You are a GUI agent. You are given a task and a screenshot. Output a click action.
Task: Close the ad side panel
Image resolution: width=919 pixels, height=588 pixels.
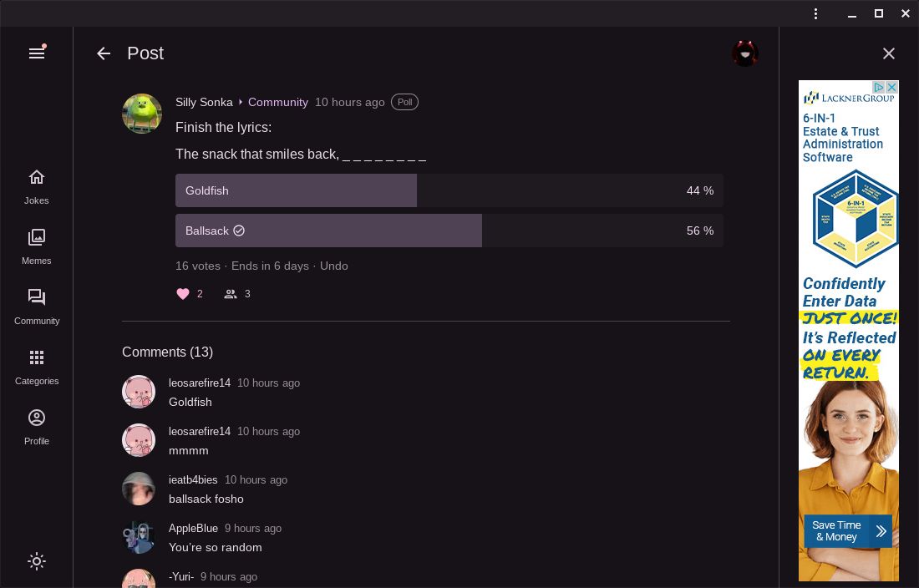889,53
